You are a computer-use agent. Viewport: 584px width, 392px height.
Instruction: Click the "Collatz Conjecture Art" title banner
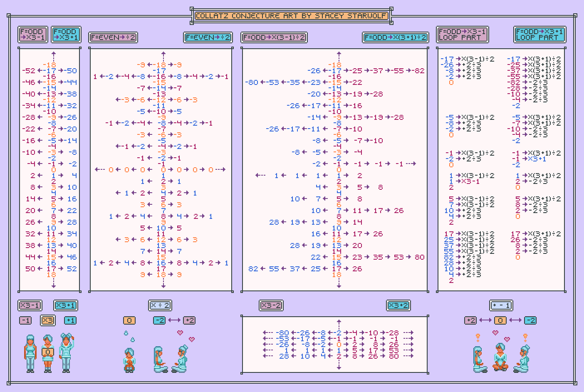click(x=292, y=15)
